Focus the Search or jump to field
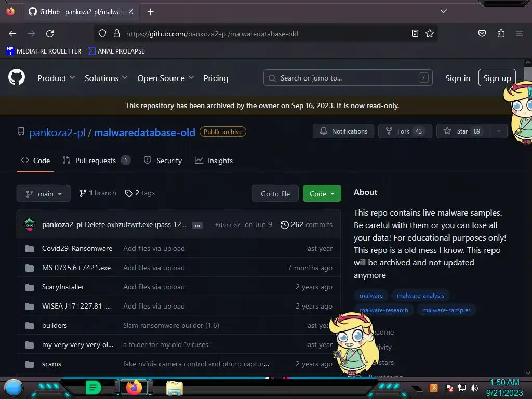Viewport: 532px width, 399px height. click(x=348, y=78)
